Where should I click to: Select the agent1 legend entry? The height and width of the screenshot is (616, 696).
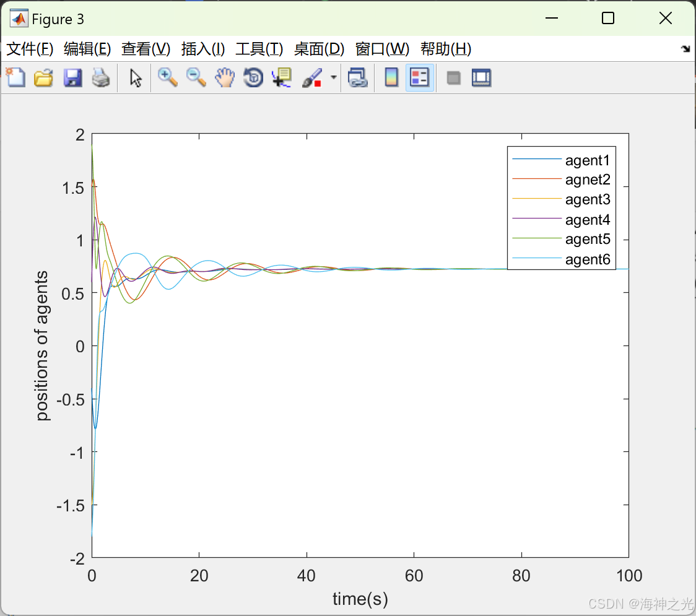tap(561, 160)
